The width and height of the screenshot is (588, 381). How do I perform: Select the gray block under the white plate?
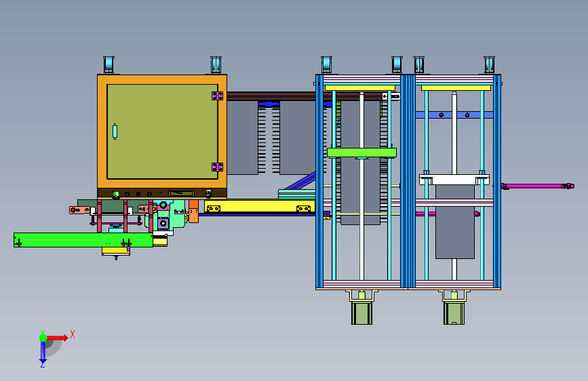(455, 221)
